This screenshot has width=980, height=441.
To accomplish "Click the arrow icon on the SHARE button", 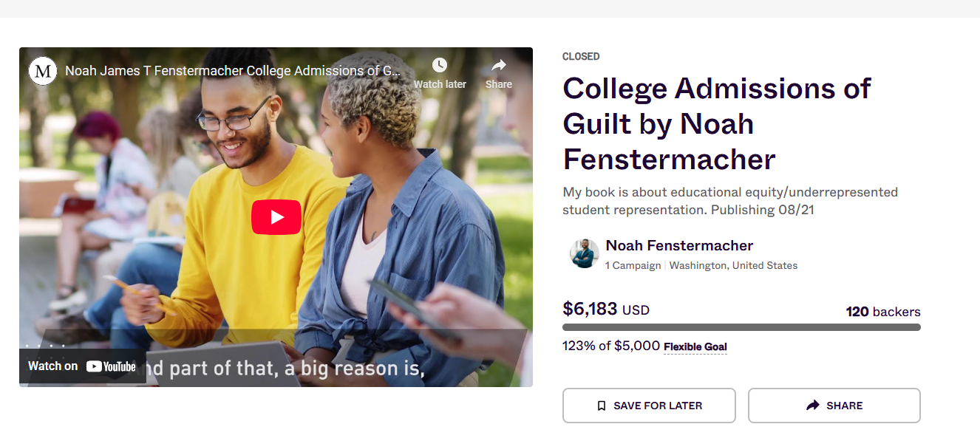I will (x=813, y=406).
